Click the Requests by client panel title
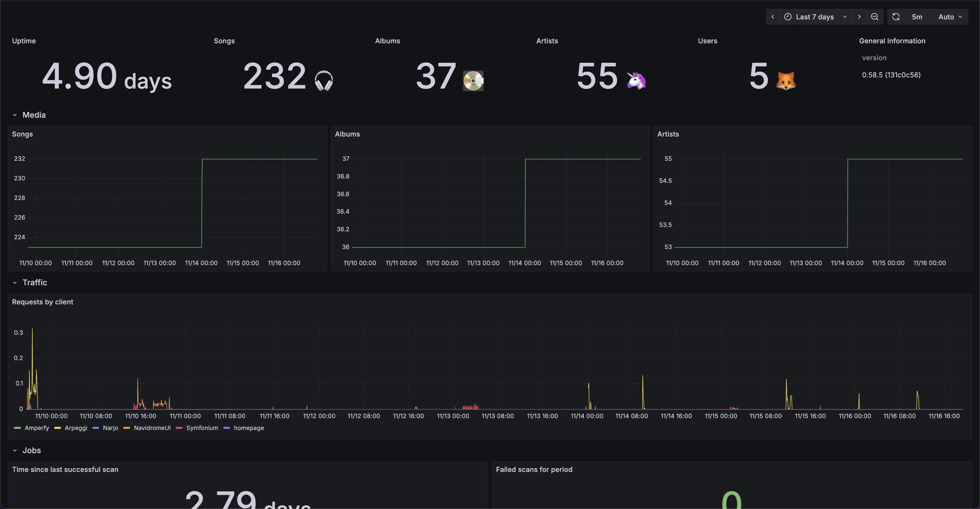 43,302
